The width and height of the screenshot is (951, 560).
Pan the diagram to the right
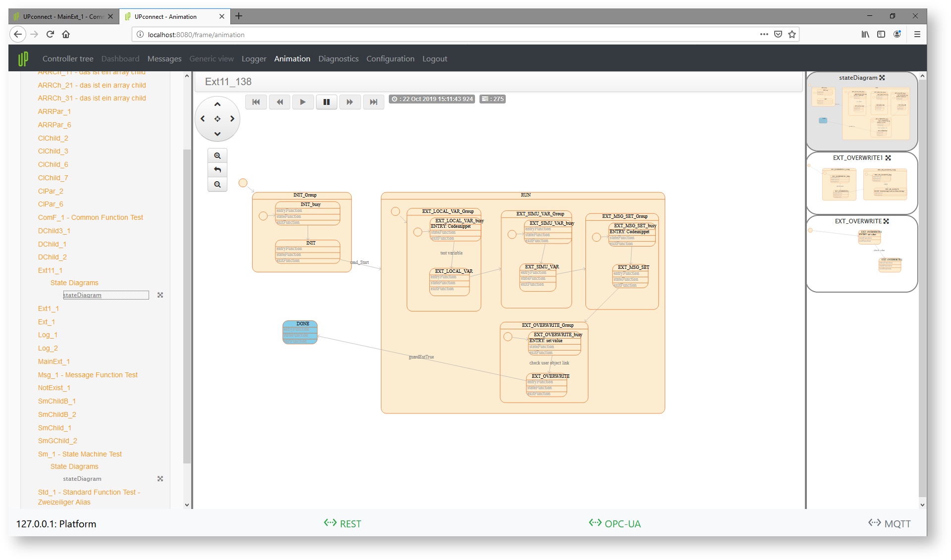pos(232,119)
